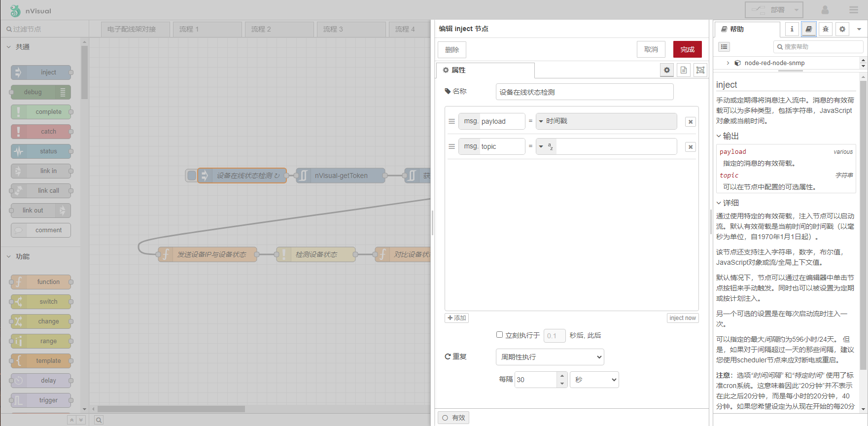Show the information sidebar tab icon

[x=792, y=29]
